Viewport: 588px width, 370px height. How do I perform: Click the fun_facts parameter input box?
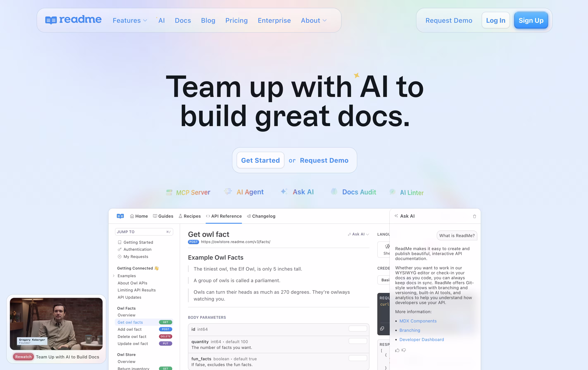[x=358, y=358]
